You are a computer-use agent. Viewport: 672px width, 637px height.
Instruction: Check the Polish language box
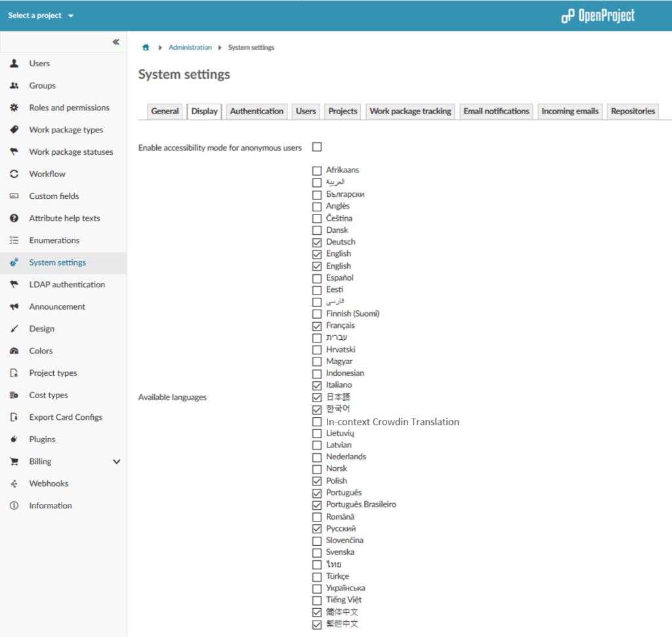(316, 480)
